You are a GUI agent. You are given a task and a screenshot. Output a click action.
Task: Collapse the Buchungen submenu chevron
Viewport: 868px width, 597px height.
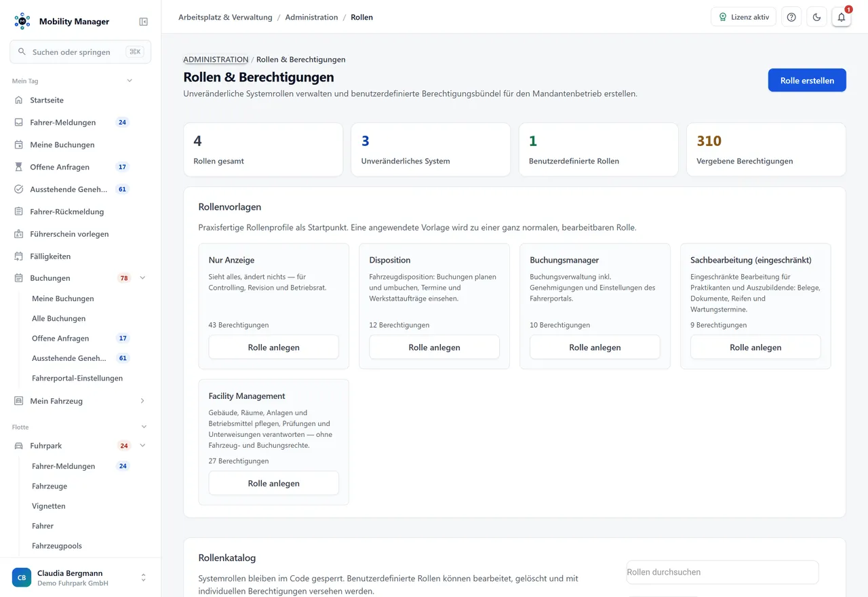[142, 278]
